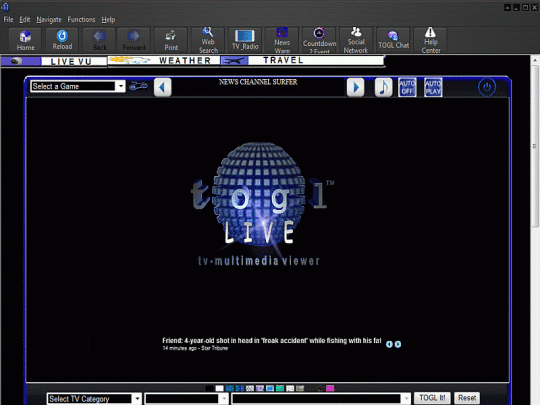Surf to next news channel

click(355, 87)
